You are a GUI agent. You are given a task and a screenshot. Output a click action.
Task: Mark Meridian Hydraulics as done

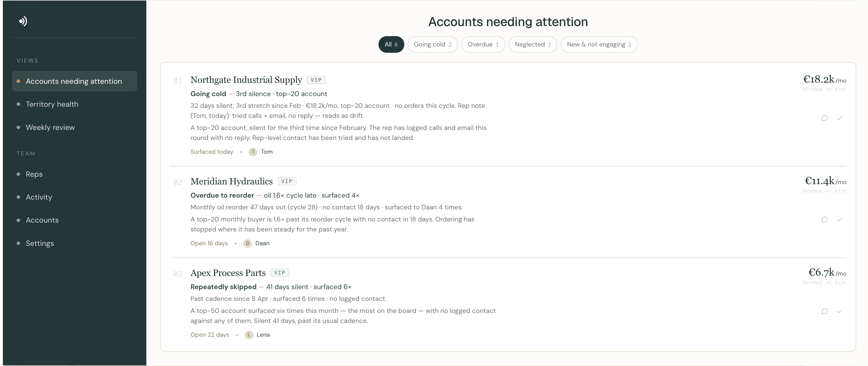839,220
